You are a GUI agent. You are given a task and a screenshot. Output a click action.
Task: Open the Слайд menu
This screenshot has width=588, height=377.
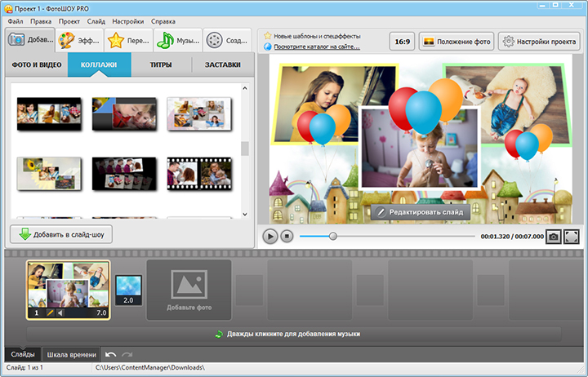[96, 20]
